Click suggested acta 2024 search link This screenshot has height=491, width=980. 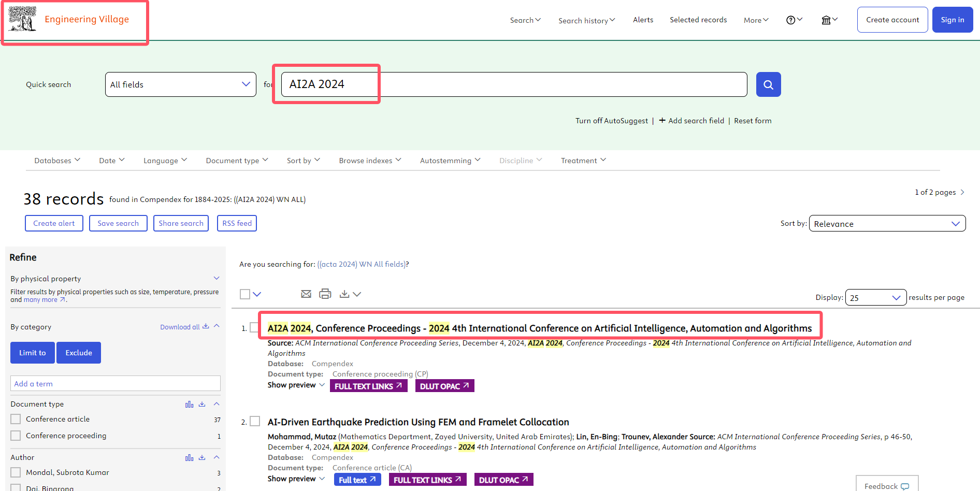click(362, 264)
